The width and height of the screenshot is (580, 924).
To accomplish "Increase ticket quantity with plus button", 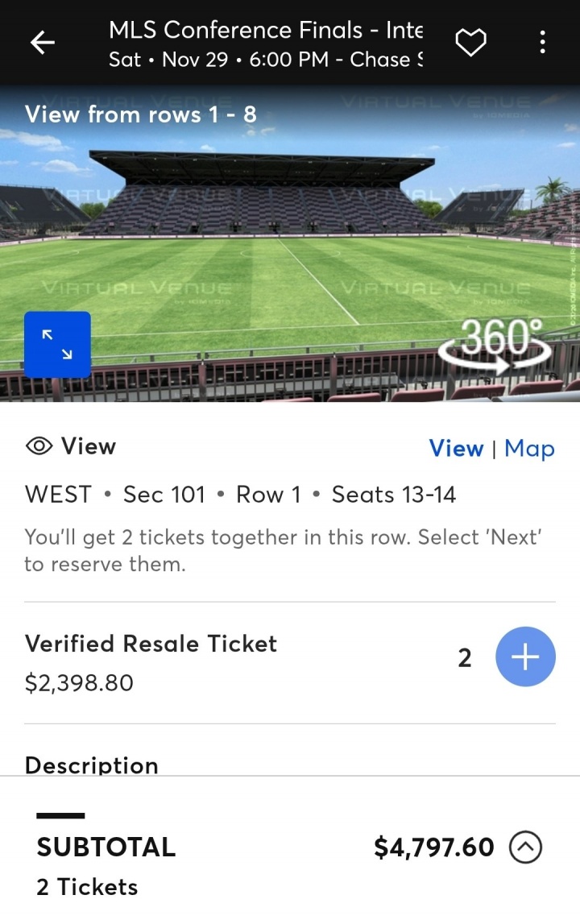I will (525, 658).
